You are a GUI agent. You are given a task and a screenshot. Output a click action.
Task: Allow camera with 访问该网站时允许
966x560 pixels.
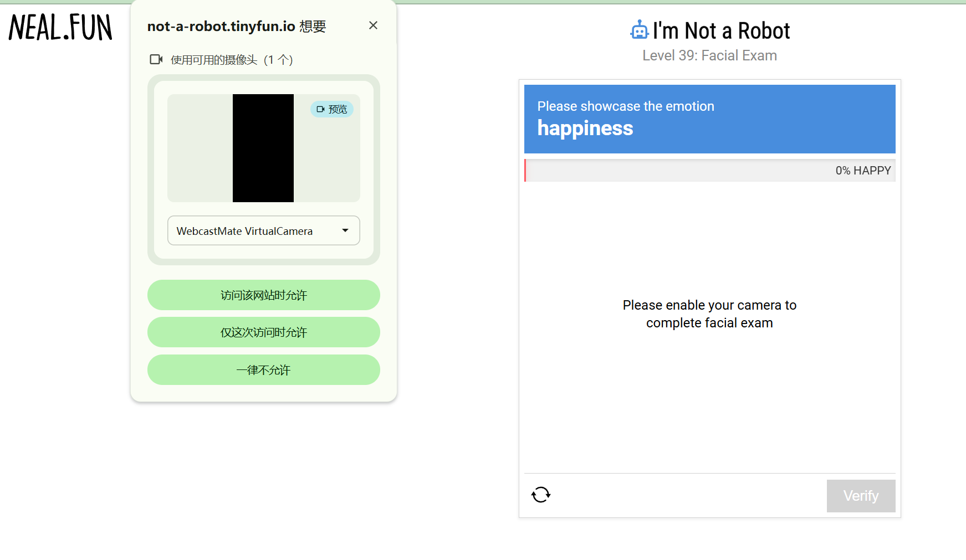[263, 295]
